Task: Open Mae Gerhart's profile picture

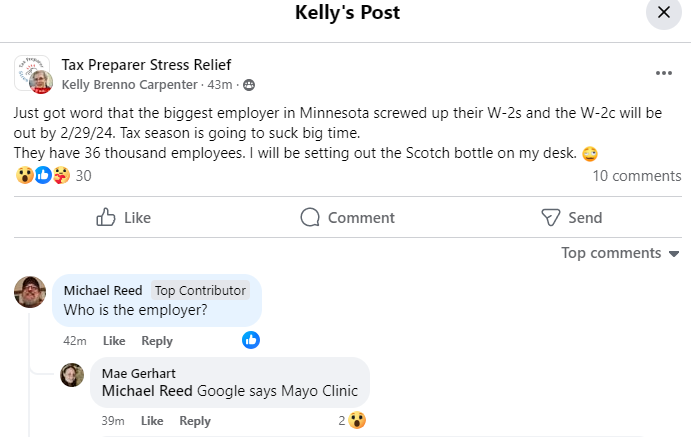Action: [72, 375]
